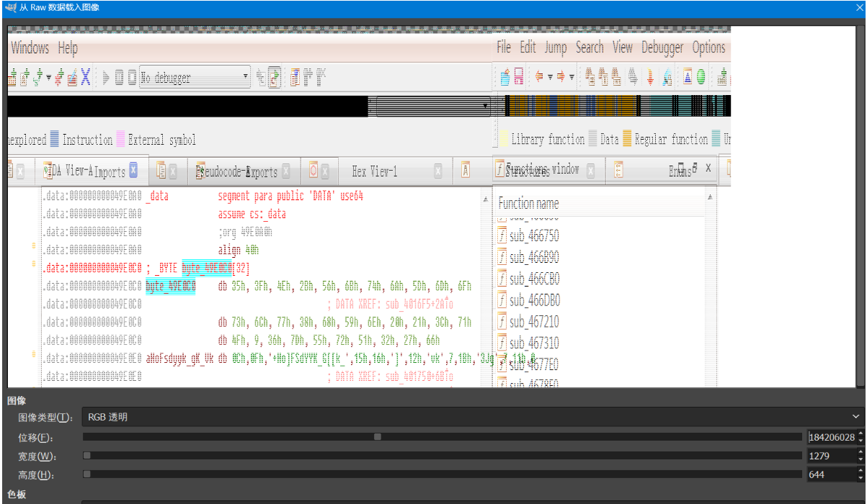Viewport: 867px width, 504px height.
Task: Open the Debugger menu
Action: tap(662, 48)
